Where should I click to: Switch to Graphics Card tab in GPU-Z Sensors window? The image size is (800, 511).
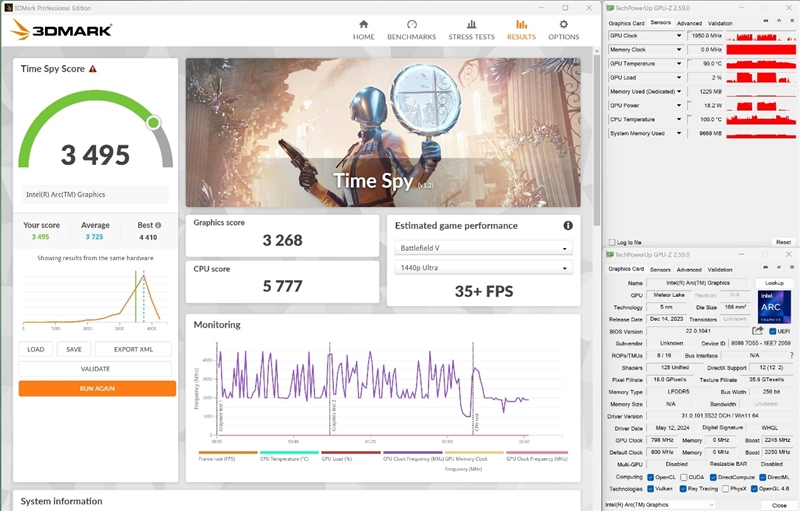pyautogui.click(x=626, y=23)
